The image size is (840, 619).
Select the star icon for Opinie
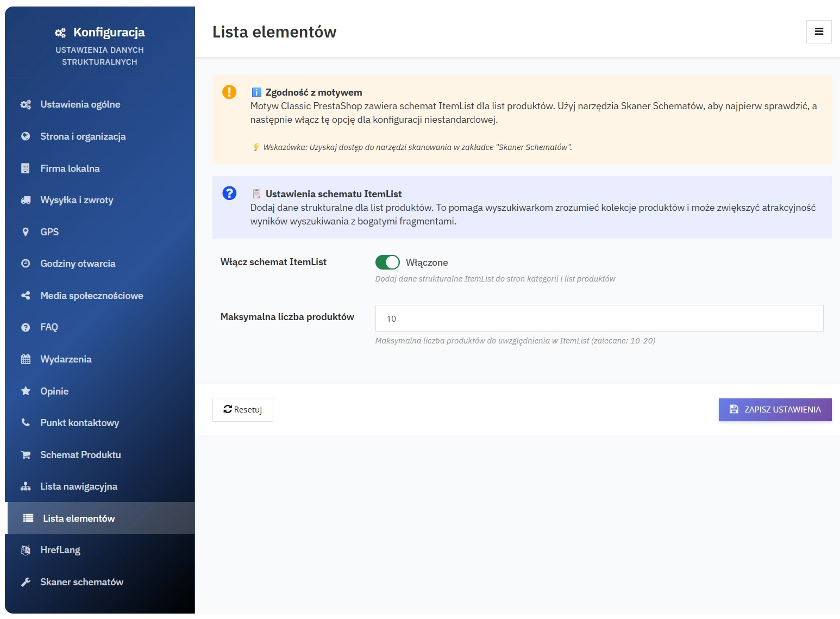25,391
